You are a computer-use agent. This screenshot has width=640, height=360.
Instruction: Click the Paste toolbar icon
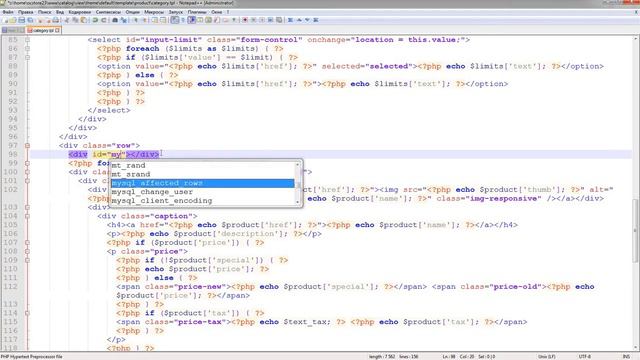(x=83, y=20)
